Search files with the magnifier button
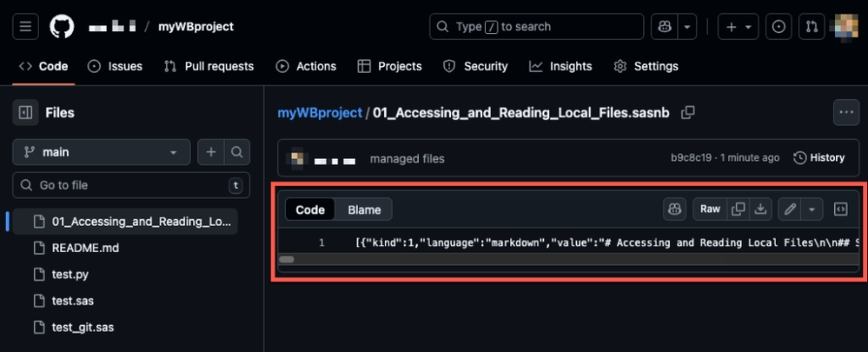Screen dimensions: 868x352 pyautogui.click(x=237, y=152)
